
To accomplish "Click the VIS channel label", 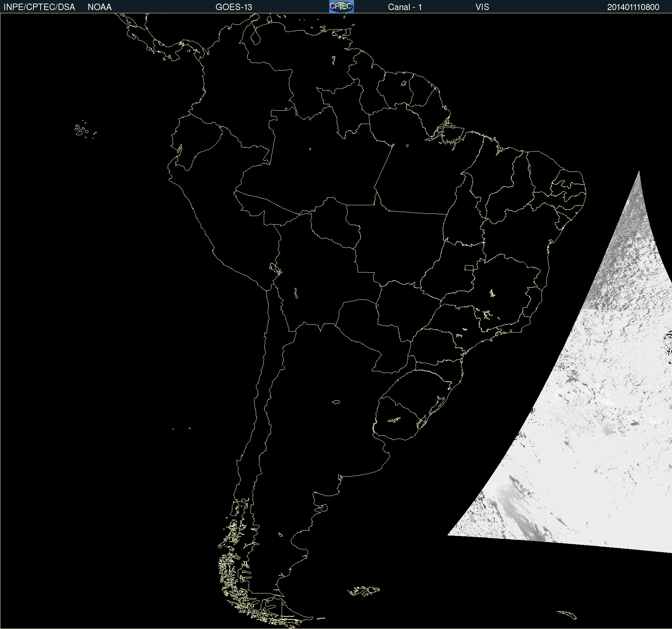I will [482, 7].
